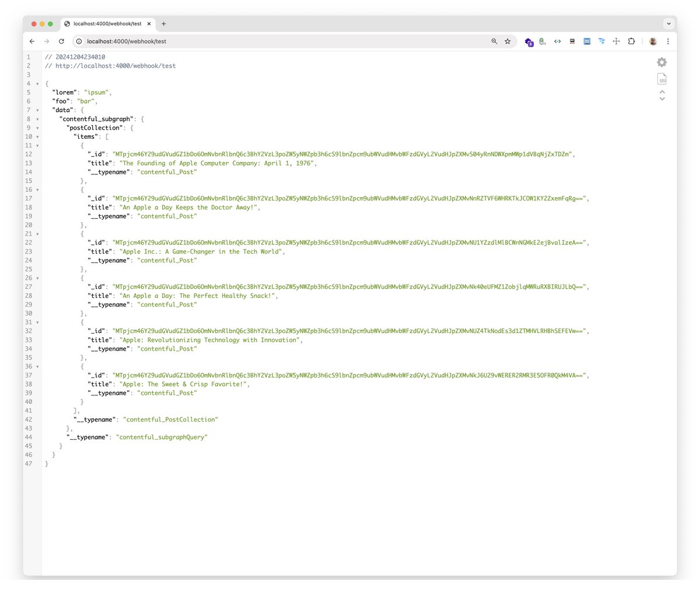Viewport: 700px width, 606px height.
Task: Click the "postCollection" key
Action: [96, 128]
